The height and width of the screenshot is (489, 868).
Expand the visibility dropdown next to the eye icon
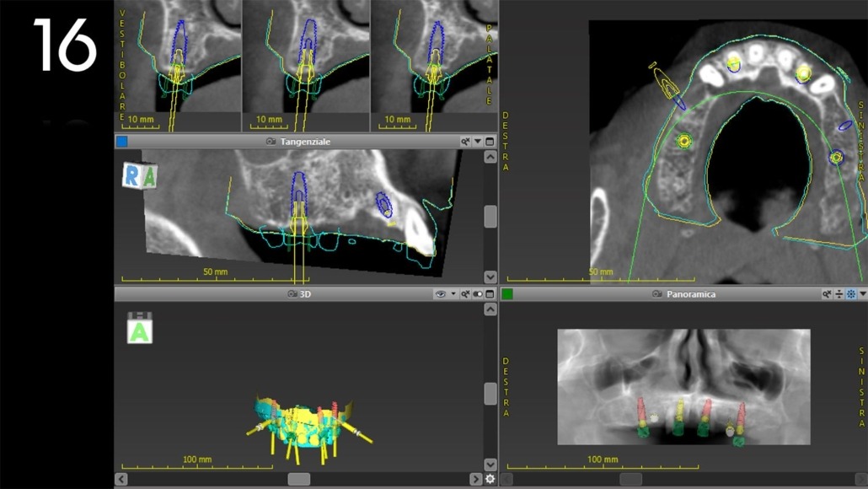[453, 294]
